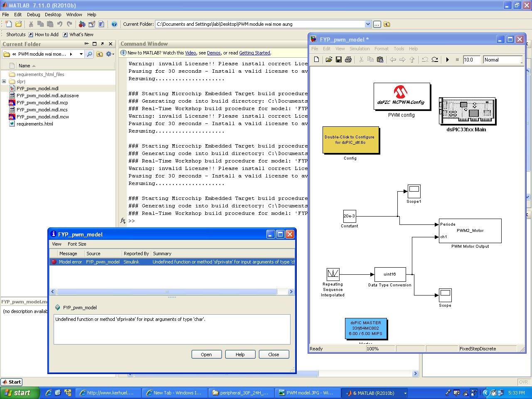Click the MATLAB New M-File toolbar icon
532x399 pixels.
point(8,24)
